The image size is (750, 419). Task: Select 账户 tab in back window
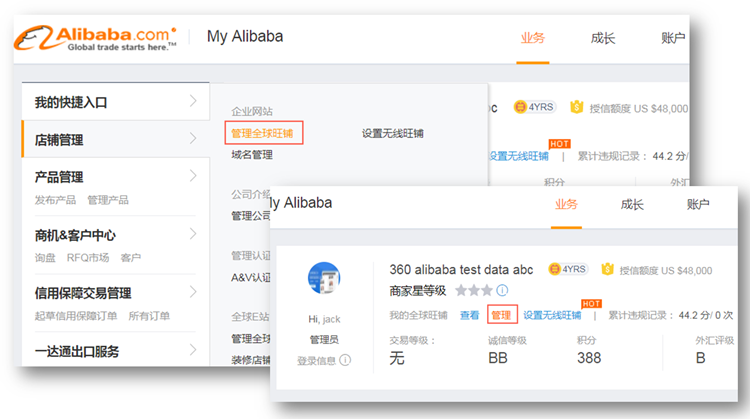tap(673, 38)
